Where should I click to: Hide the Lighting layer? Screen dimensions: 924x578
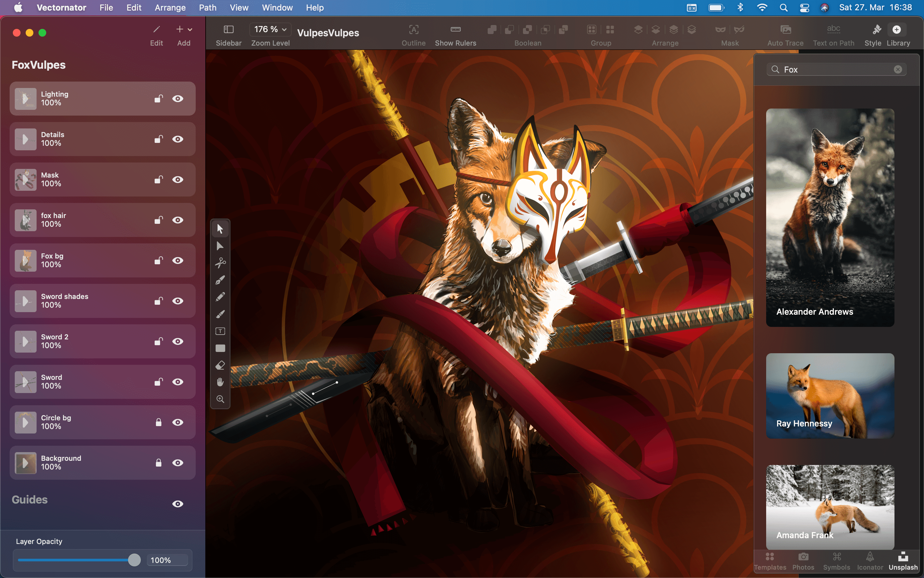177,99
